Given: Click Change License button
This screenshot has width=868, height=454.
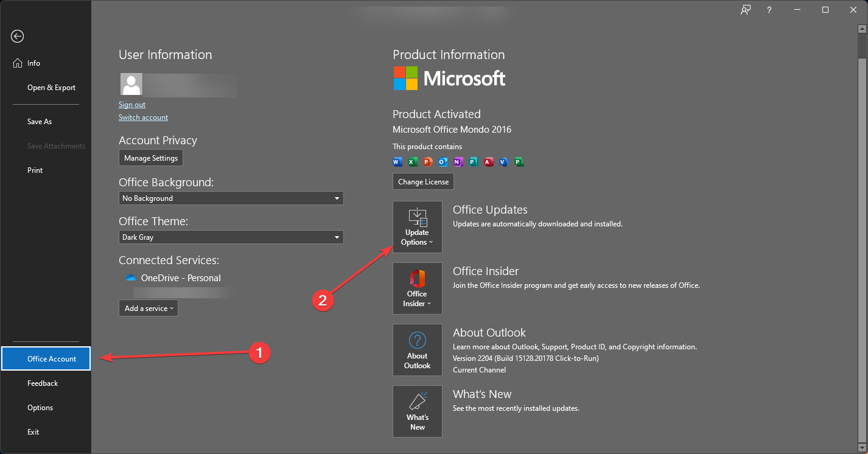Looking at the screenshot, I should [x=424, y=182].
